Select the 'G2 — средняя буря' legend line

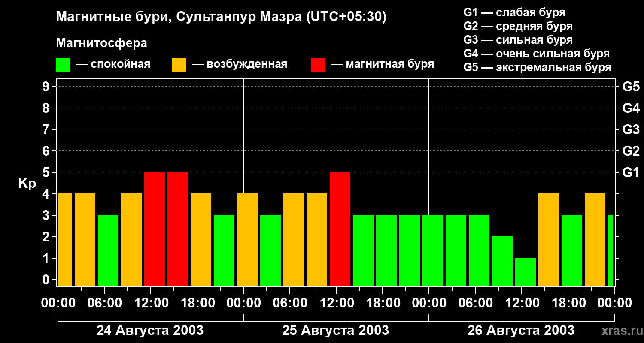click(x=518, y=26)
